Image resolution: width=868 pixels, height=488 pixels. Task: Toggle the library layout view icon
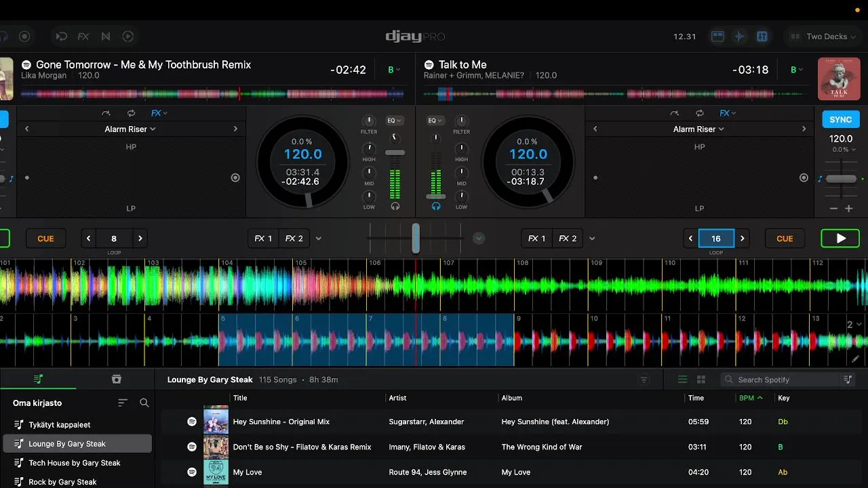pos(717,37)
